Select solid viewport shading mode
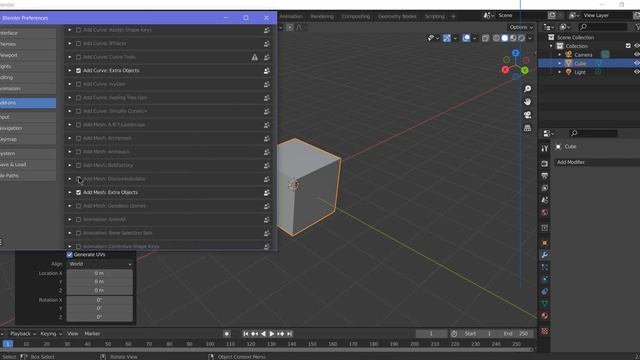 point(505,38)
